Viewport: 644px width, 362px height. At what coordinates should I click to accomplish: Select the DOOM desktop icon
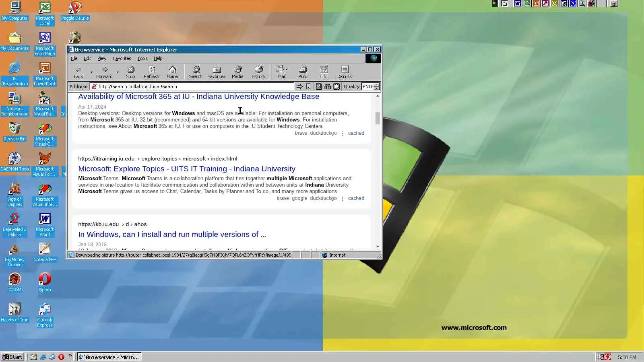pos(15,282)
